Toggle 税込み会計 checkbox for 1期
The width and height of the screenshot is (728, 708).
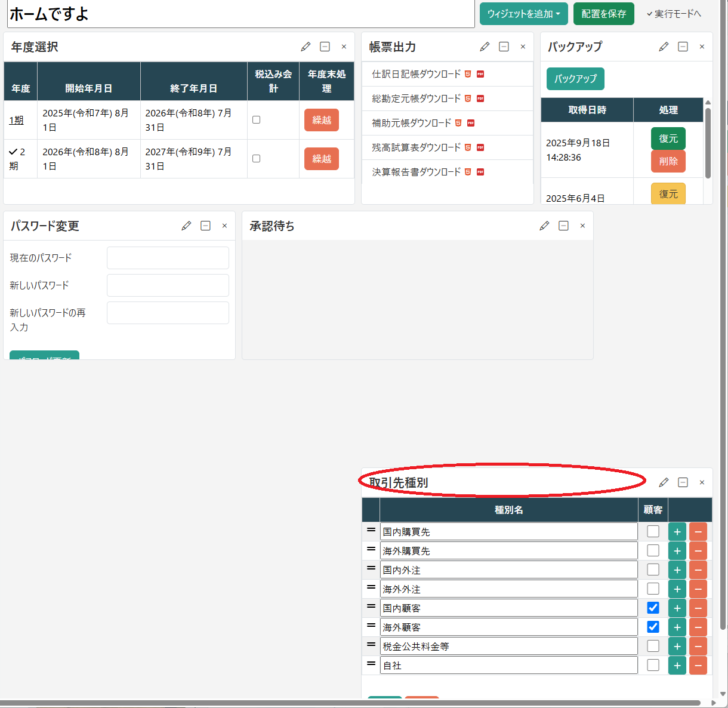[x=256, y=120]
